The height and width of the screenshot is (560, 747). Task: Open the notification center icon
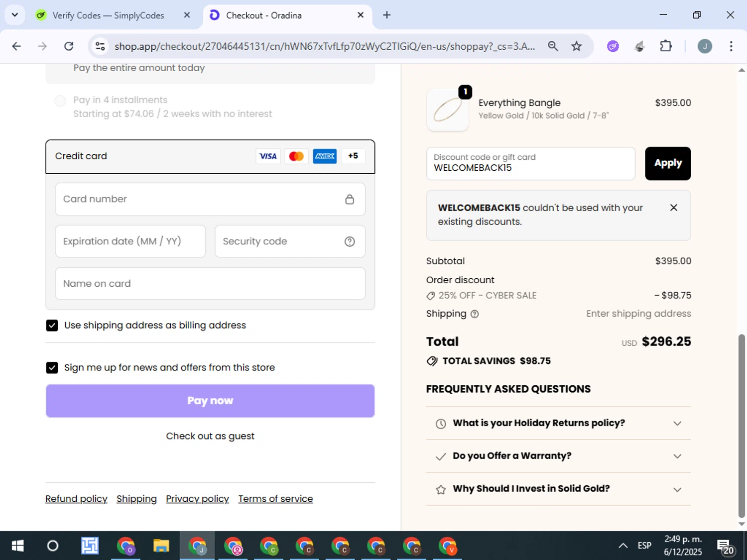(x=726, y=547)
